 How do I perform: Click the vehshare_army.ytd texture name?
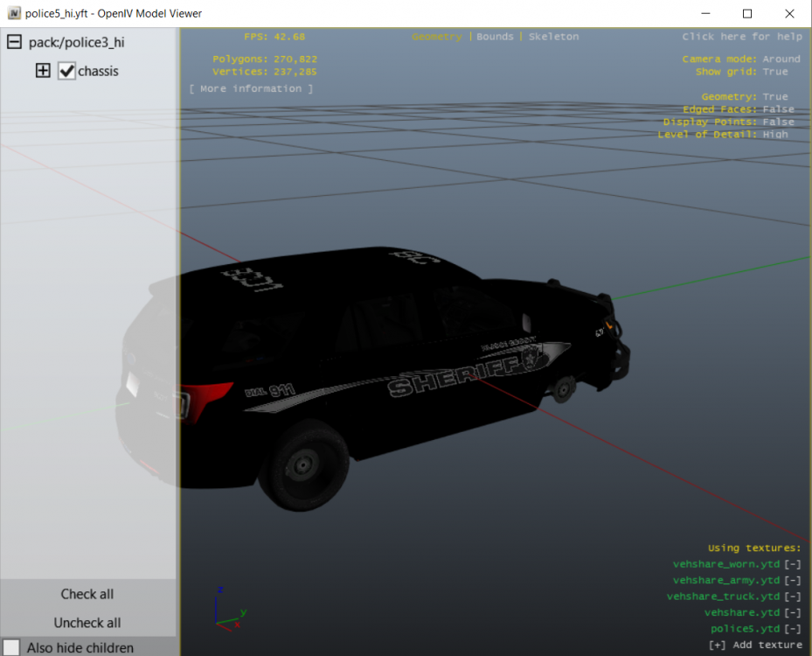726,580
